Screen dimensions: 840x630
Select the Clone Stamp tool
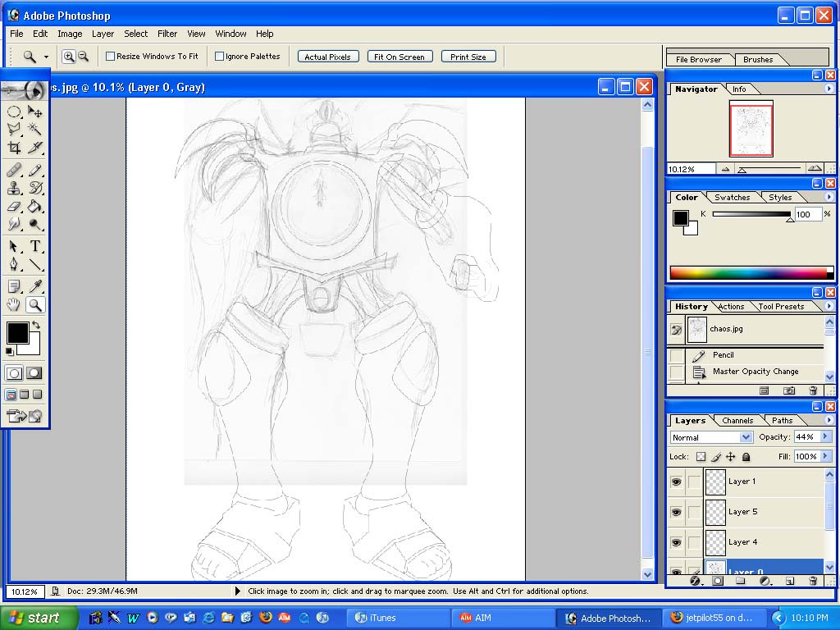pyautogui.click(x=14, y=188)
